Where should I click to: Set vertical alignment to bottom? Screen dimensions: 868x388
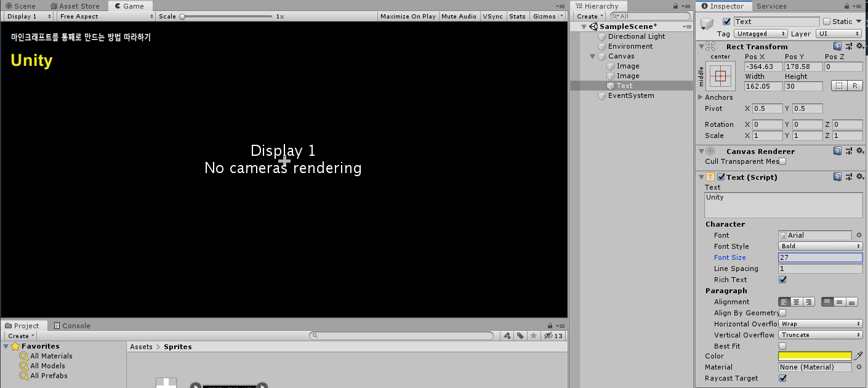click(x=851, y=302)
